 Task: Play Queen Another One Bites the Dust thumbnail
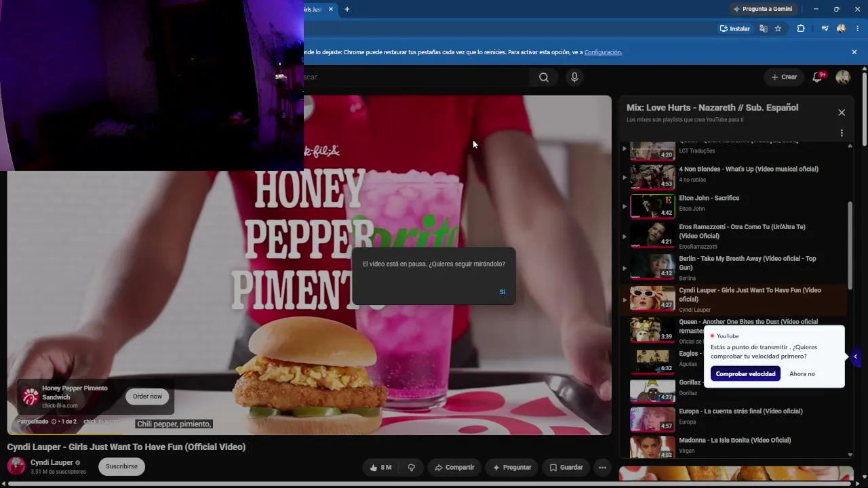(652, 330)
